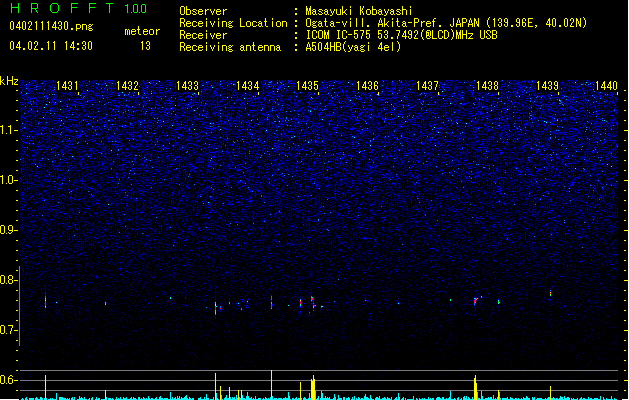This screenshot has height=400, width=629.
Task: Click the 0.7 kHz axis label
Action: (x=8, y=330)
